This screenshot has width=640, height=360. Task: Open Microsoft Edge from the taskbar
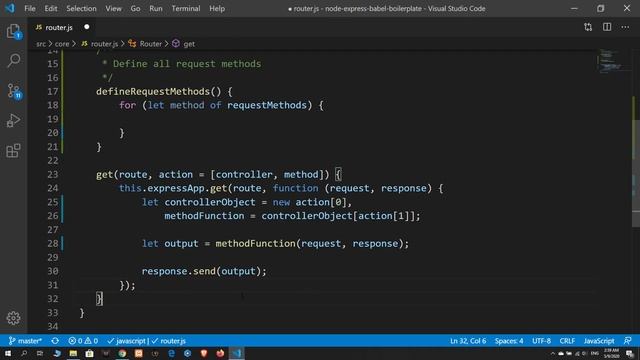171,353
